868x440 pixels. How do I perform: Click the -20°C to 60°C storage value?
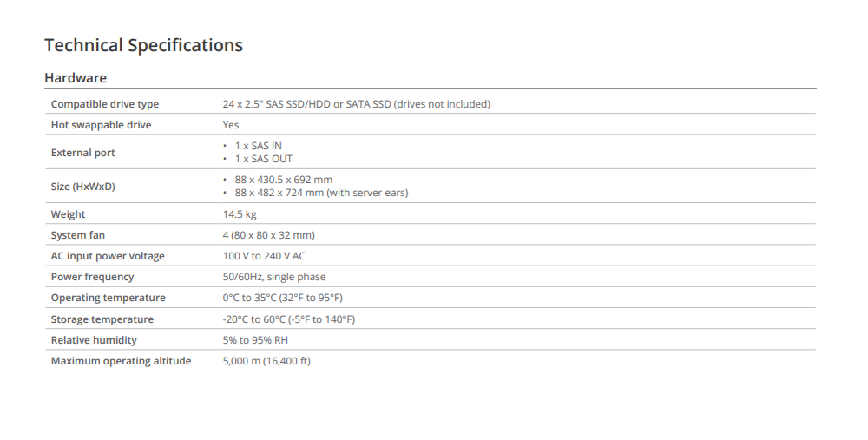288,319
